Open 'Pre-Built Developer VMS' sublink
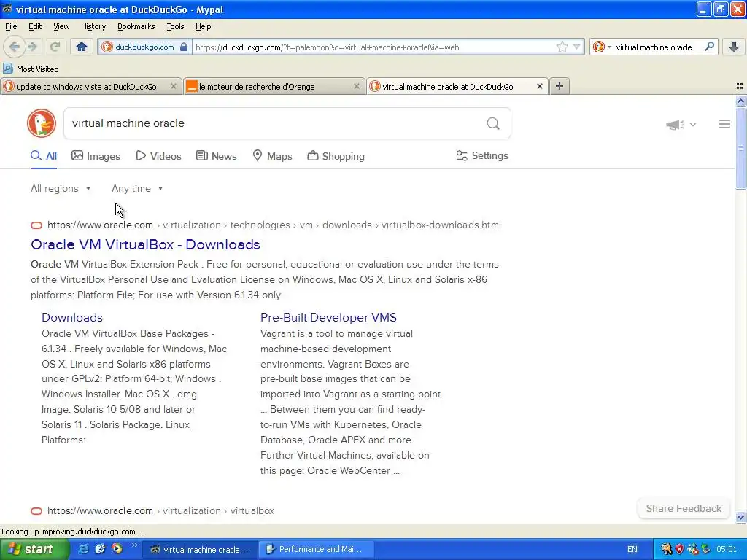Screen dimensions: 747x560 328,318
